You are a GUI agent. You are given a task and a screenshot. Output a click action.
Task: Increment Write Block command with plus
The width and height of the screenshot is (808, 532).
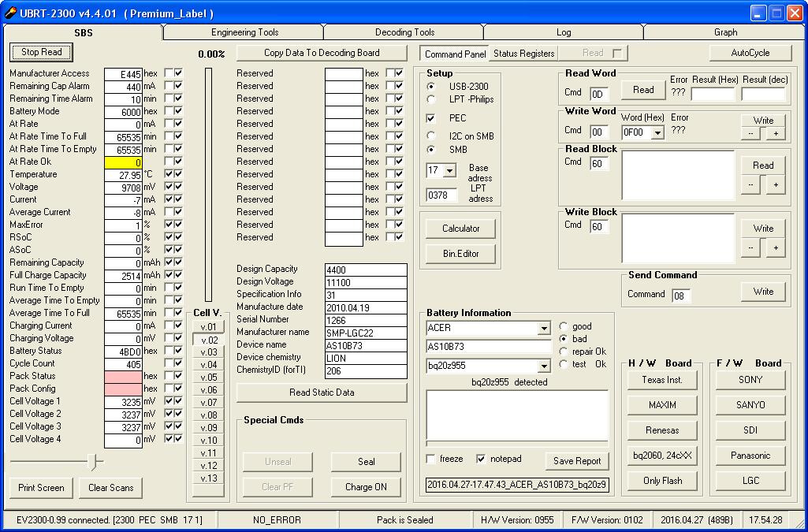776,247
